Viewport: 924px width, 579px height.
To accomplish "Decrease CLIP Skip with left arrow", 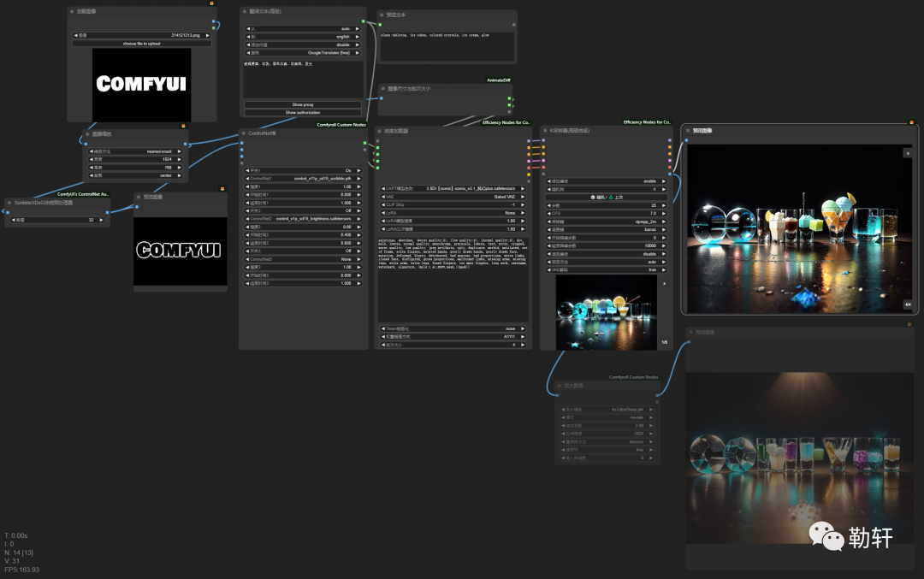I will (x=383, y=205).
